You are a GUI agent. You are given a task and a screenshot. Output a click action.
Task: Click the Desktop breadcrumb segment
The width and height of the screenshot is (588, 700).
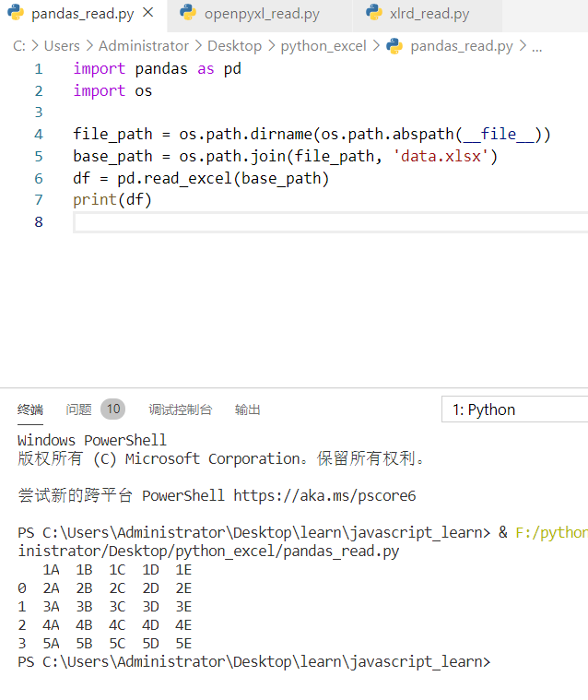click(235, 46)
